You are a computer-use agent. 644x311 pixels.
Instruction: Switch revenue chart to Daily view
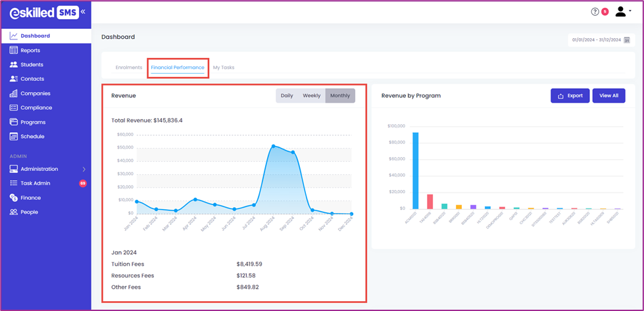287,95
